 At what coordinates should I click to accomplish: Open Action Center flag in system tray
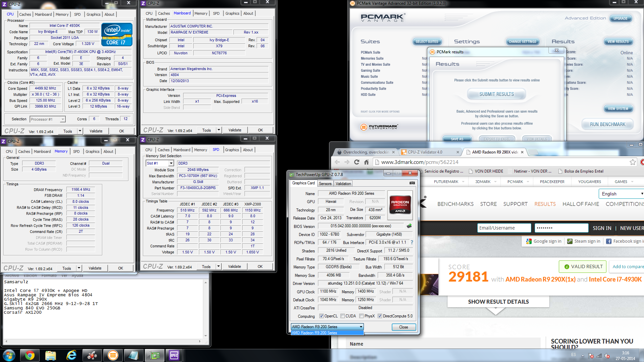click(x=591, y=356)
